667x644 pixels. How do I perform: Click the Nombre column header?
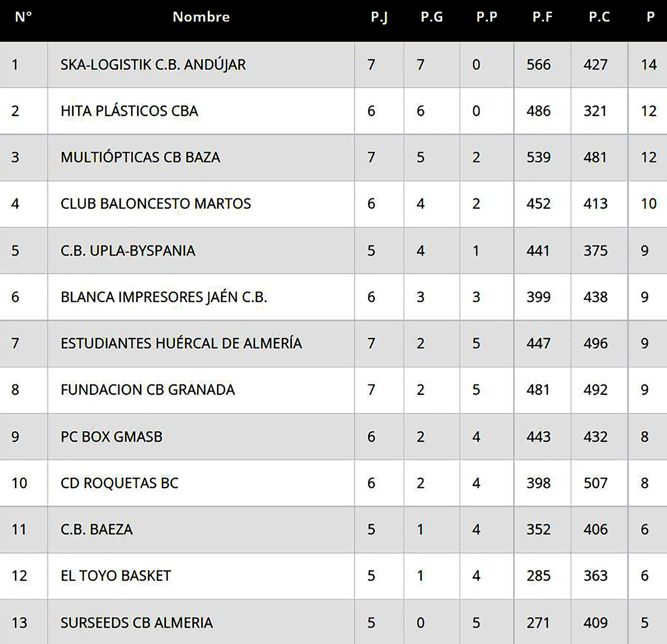[x=201, y=17]
